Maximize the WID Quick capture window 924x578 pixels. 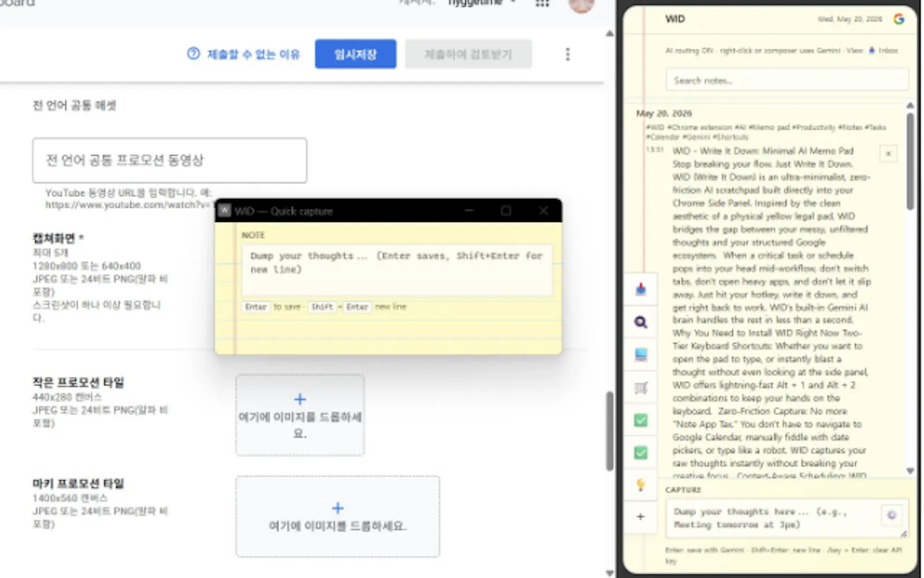pyautogui.click(x=506, y=210)
